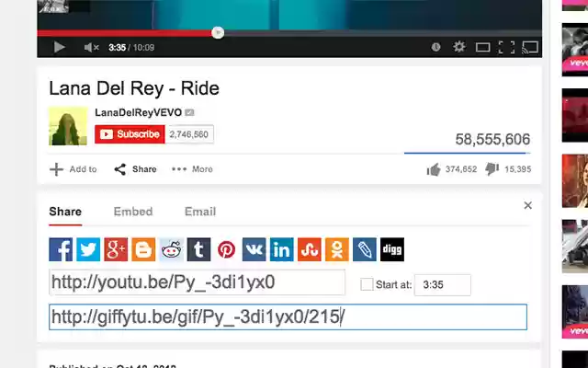The height and width of the screenshot is (368, 588).
Task: Play the paused video
Action: tap(59, 47)
